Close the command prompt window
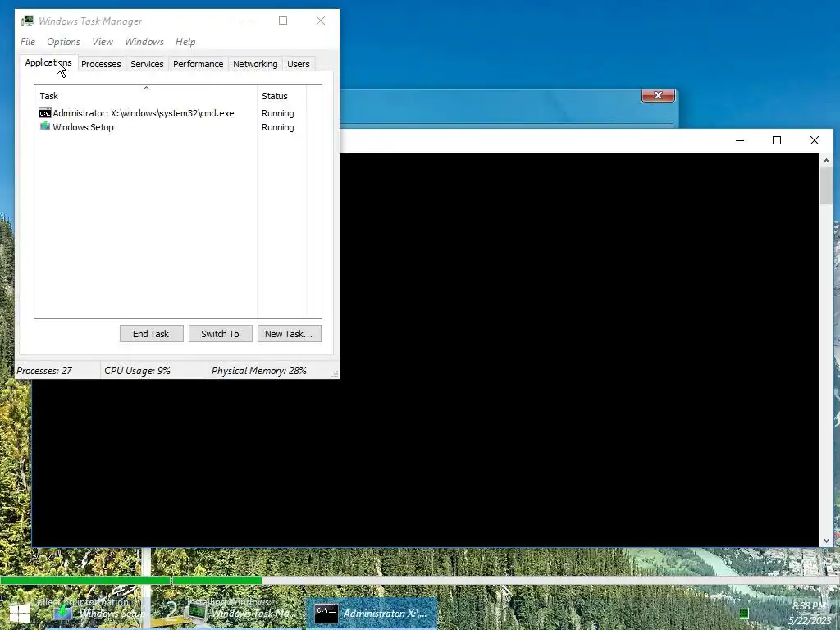Viewport: 840px width, 630px height. 815,140
